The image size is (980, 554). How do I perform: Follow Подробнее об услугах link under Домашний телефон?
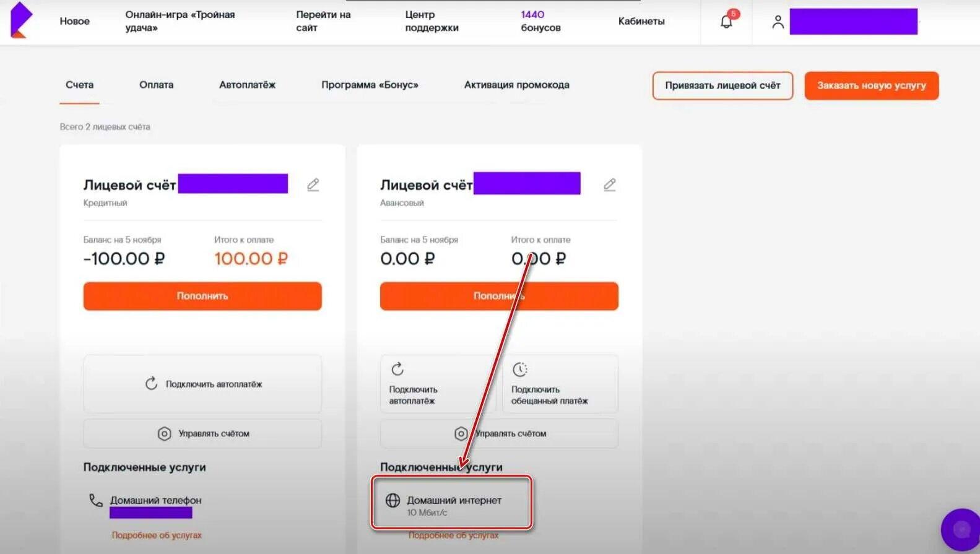tap(157, 535)
